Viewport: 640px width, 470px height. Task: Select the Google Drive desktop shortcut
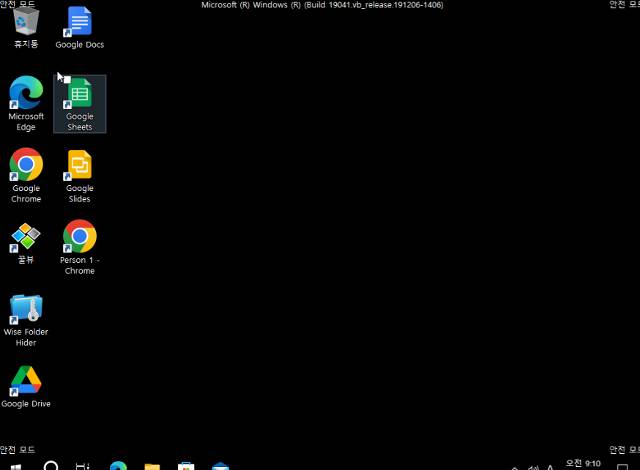click(x=26, y=387)
